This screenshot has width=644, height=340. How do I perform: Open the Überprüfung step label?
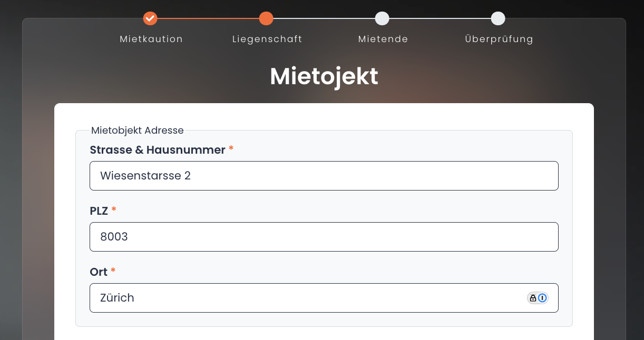tap(499, 39)
